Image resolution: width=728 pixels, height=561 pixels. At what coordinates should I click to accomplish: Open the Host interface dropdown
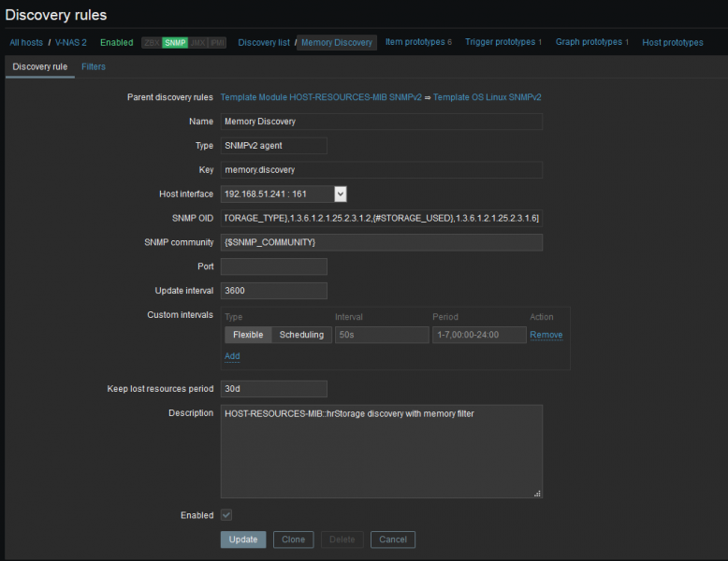[341, 194]
